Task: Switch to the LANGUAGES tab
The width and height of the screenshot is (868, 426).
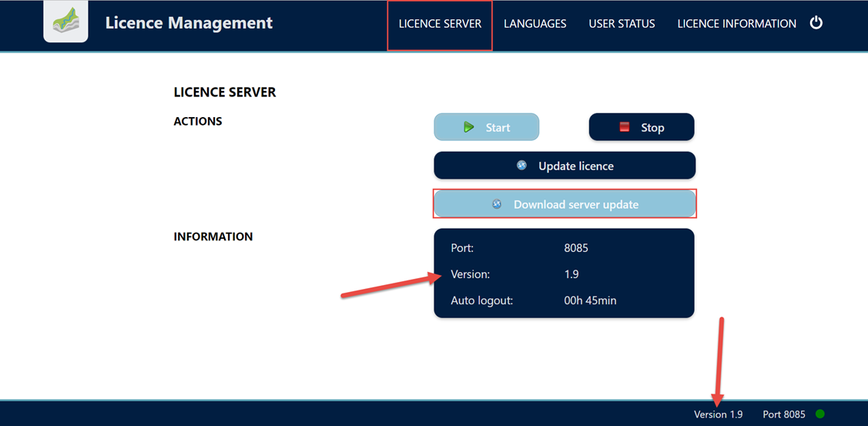Action: pyautogui.click(x=535, y=24)
